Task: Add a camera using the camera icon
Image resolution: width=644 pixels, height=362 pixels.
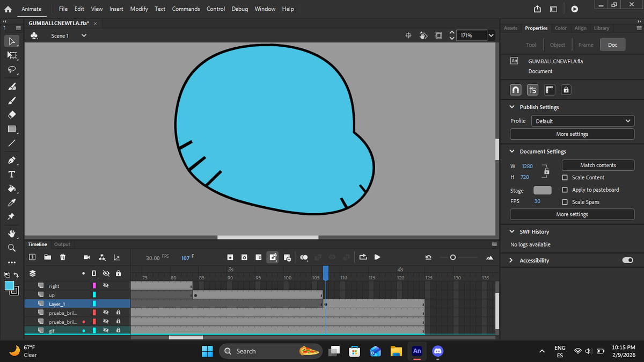Action: tap(87, 258)
